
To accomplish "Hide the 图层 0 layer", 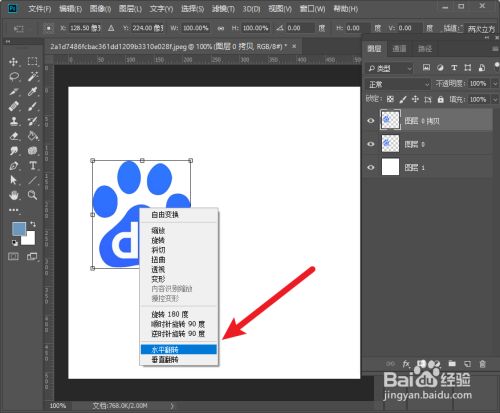I will coord(371,144).
